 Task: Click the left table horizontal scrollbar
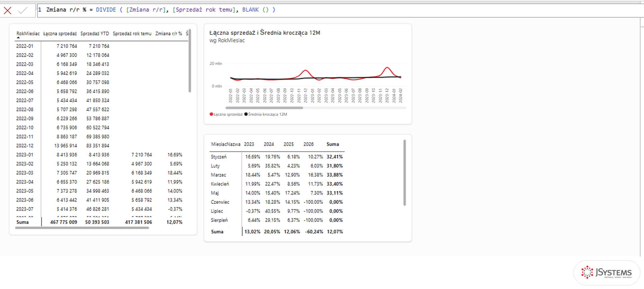(x=82, y=228)
